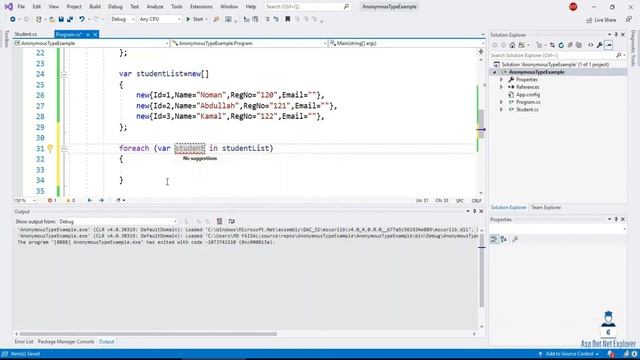Switch to the Error List tab
640x360 pixels.
click(24, 342)
